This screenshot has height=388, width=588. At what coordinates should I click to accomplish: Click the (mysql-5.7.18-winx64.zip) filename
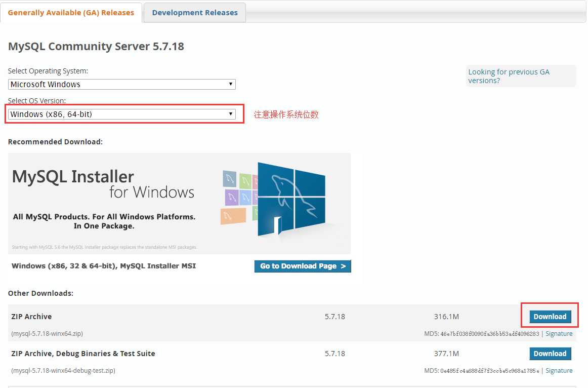coord(47,334)
